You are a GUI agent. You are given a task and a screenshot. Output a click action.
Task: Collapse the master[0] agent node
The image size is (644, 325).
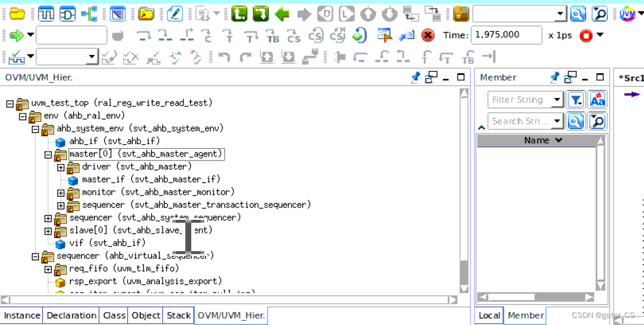[x=48, y=155]
